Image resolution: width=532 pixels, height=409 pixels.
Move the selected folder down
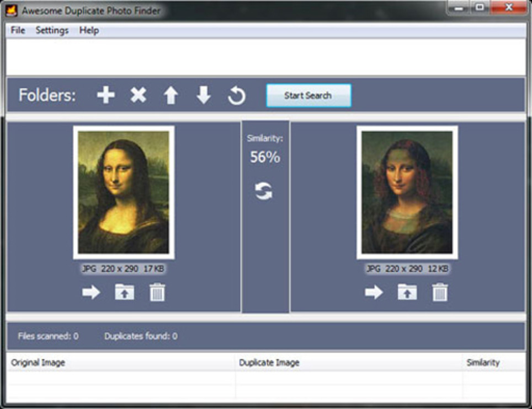point(204,95)
